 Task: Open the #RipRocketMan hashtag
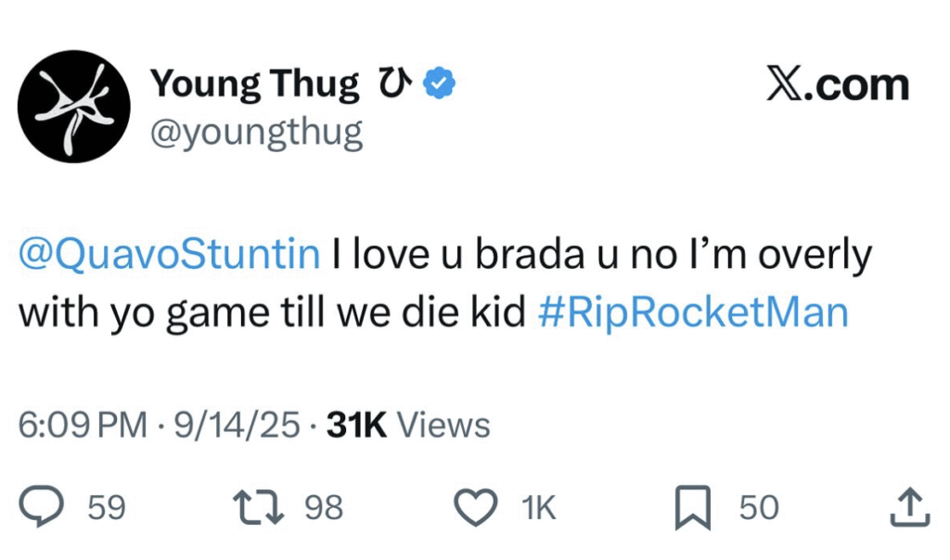tap(693, 312)
